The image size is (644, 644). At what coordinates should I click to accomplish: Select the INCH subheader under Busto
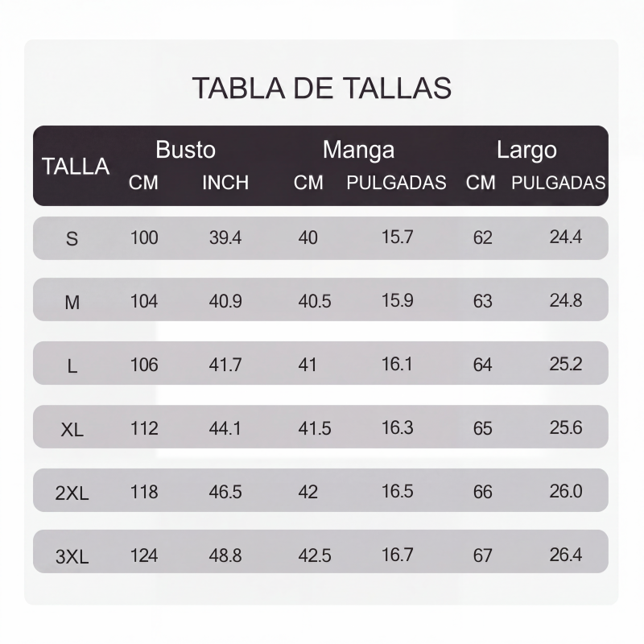pyautogui.click(x=225, y=183)
